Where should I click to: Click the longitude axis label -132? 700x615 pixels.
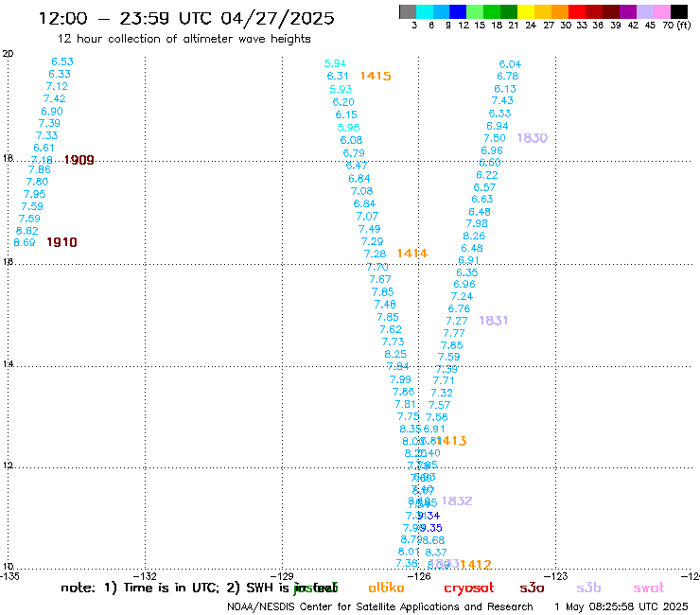click(x=145, y=576)
